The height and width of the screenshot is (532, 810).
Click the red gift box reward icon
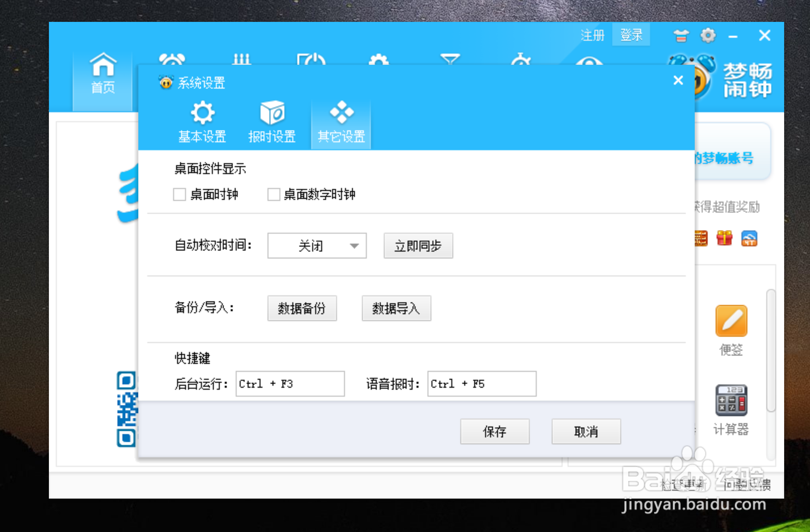coord(724,238)
